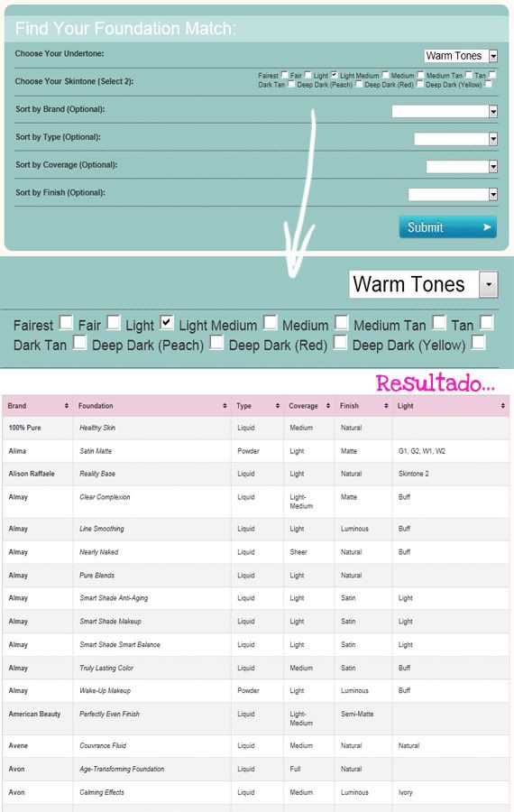The width and height of the screenshot is (514, 812).
Task: Open the enlarged Warm Tones dropdown arrow
Action: (x=489, y=284)
